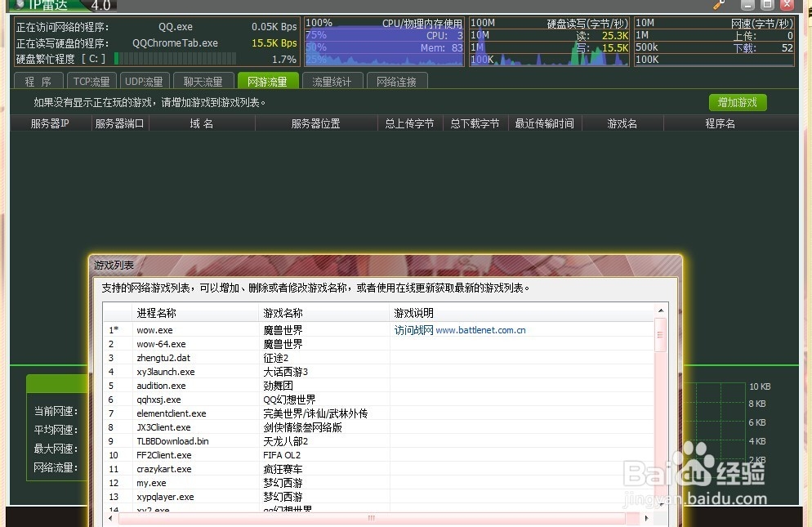Click game name 大话西游3
The width and height of the screenshot is (812, 527).
[285, 372]
